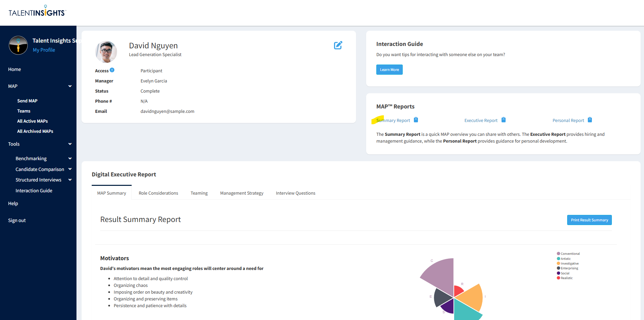644x320 pixels.
Task: Collapse the Tools menu chevron
Action: pos(70,144)
